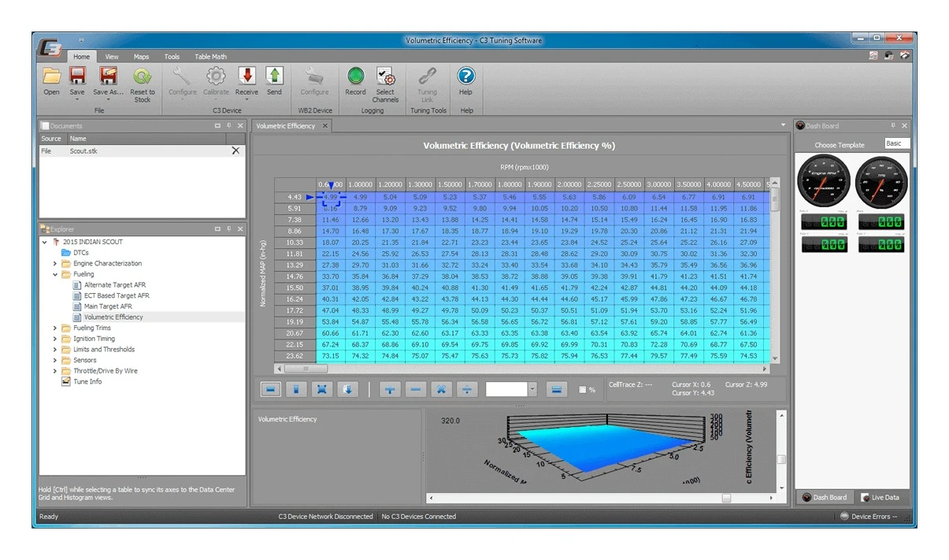Switch to the Maps ribbon tab
949x560 pixels.
[x=141, y=57]
